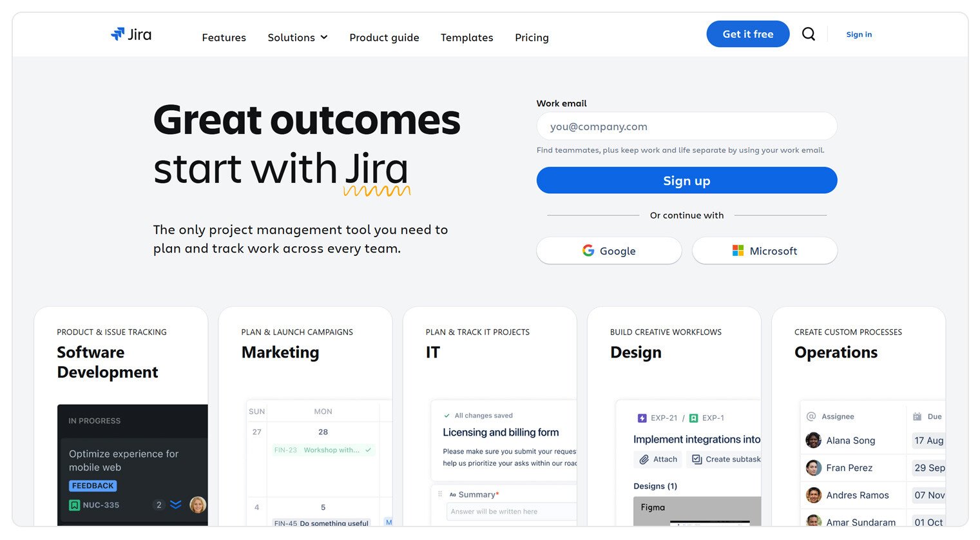Open search with the magnifier icon
980x540 pixels.
[808, 34]
